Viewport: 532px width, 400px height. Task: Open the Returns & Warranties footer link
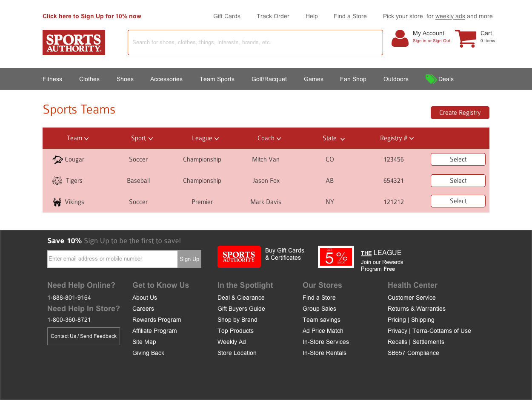[417, 309]
